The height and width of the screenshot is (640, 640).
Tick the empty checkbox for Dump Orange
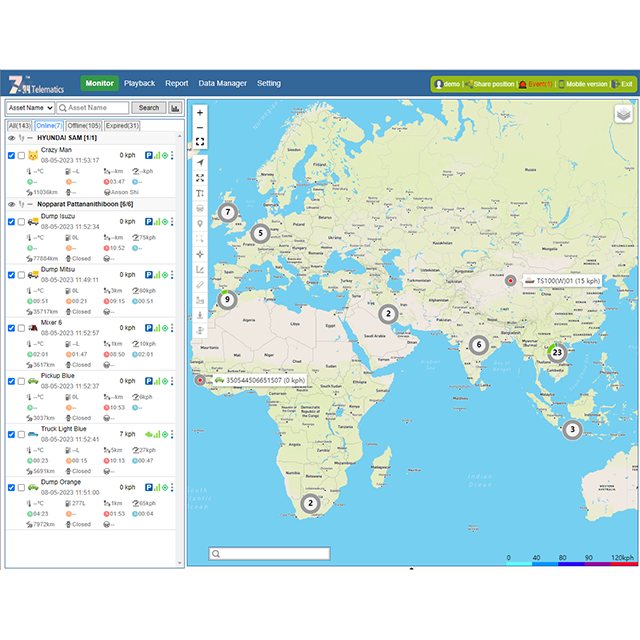(x=21, y=488)
